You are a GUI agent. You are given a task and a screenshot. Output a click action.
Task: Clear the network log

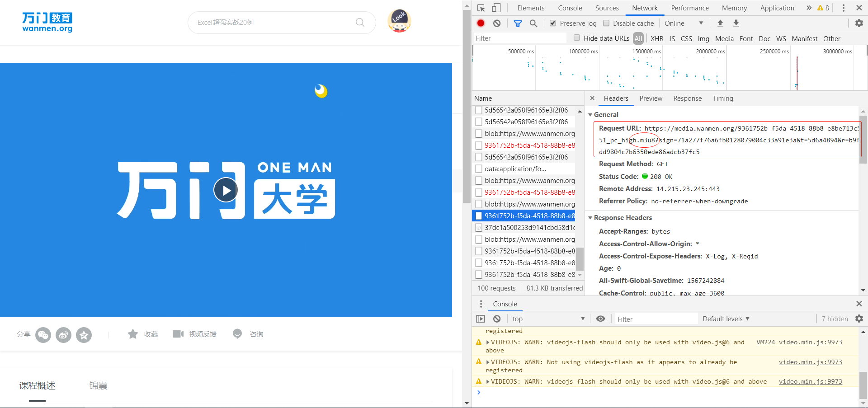coord(497,23)
